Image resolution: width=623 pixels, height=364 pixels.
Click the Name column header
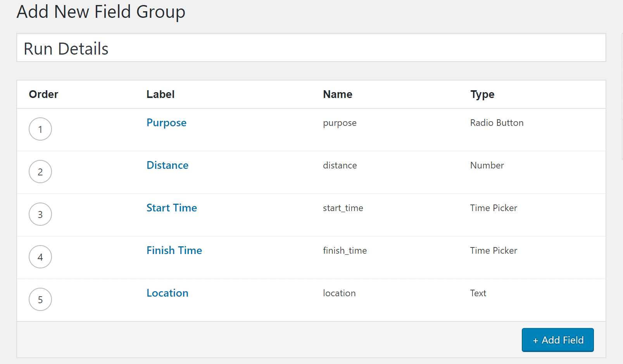pyautogui.click(x=337, y=94)
